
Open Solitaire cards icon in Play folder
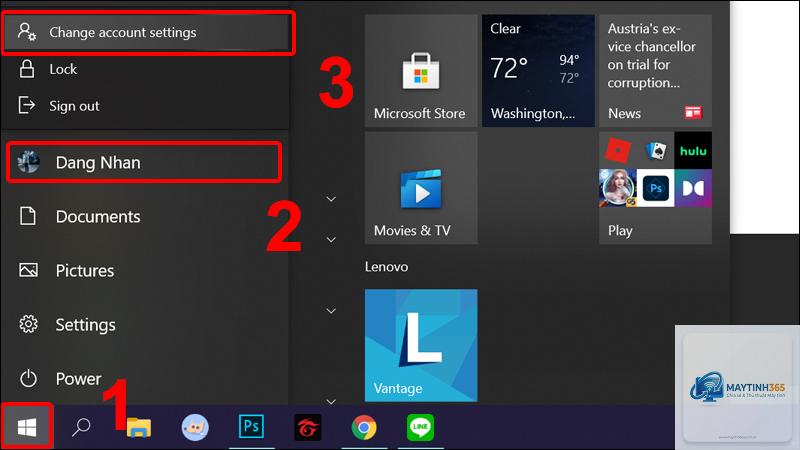click(x=656, y=151)
